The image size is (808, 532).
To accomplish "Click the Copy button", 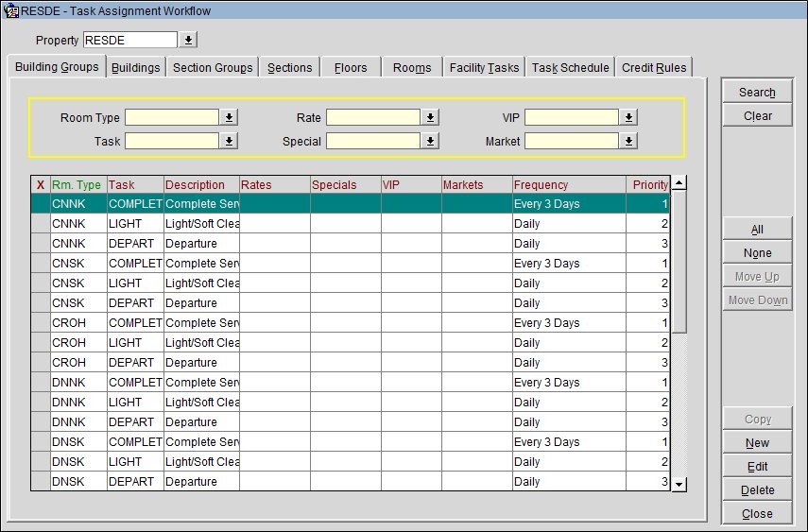I will tap(757, 420).
